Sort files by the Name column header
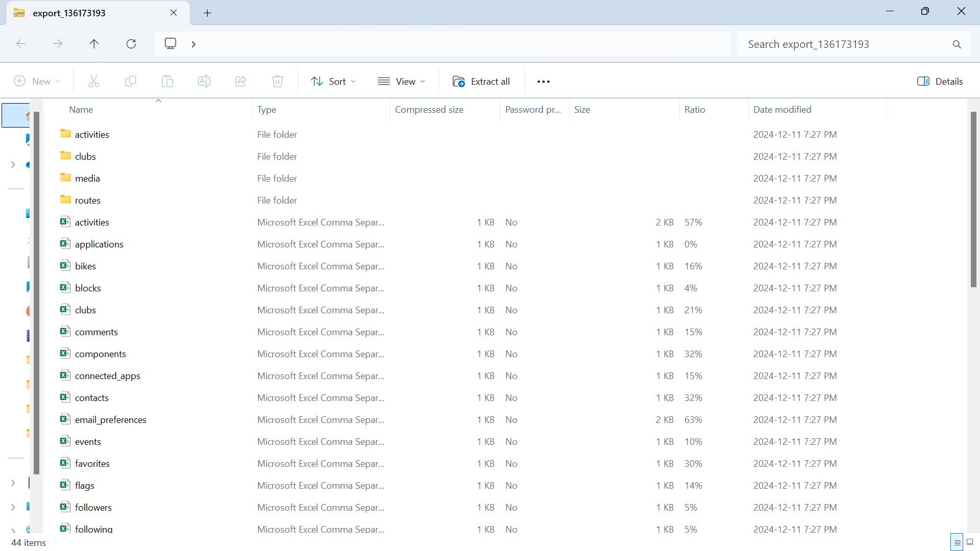This screenshot has height=551, width=980. coord(81,109)
